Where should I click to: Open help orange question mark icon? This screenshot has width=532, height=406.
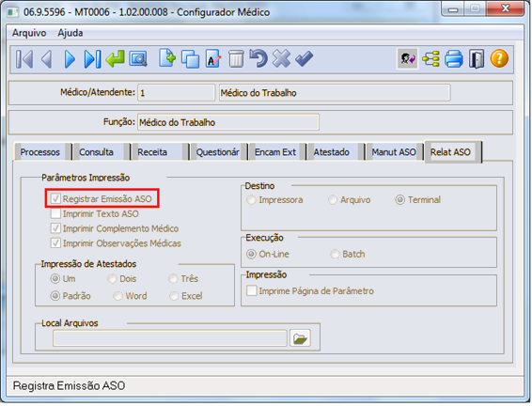pyautogui.click(x=499, y=58)
